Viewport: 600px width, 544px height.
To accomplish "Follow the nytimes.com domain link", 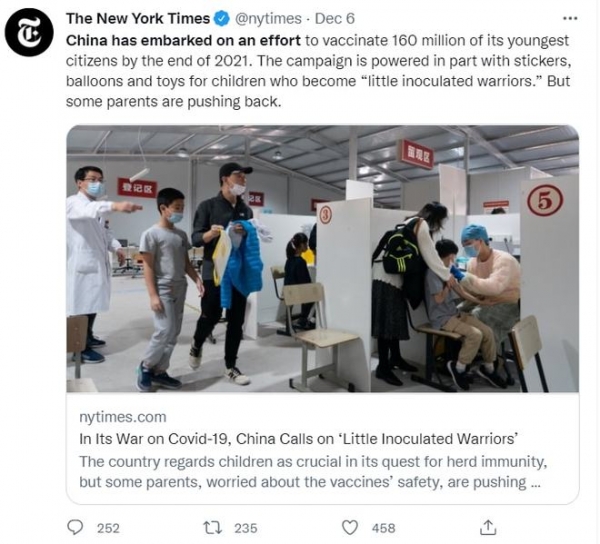I will click(x=123, y=417).
